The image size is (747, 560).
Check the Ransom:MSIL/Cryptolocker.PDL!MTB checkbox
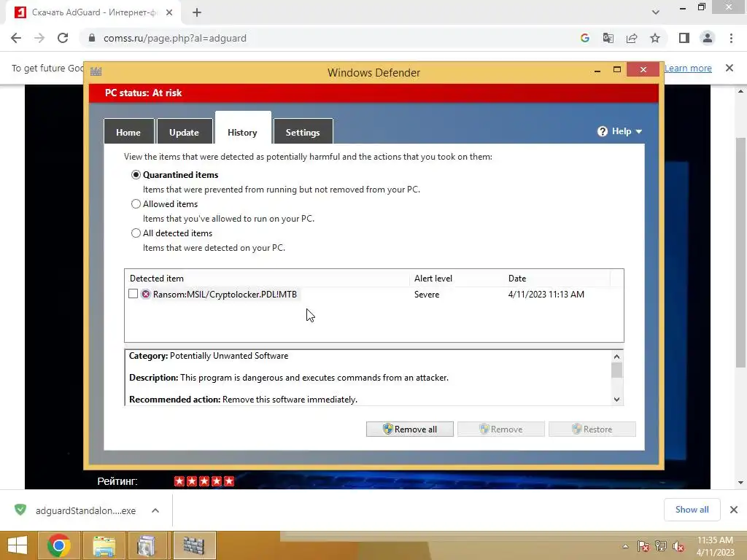click(x=133, y=294)
